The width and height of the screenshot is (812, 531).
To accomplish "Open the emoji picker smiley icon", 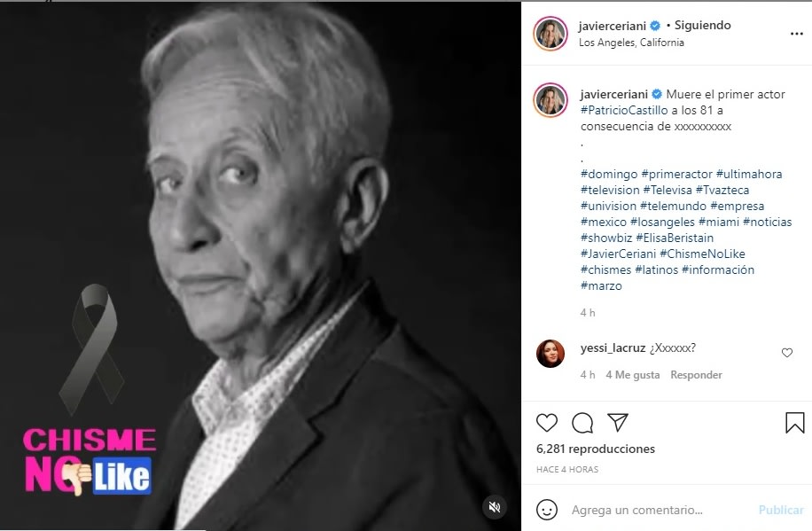I will [548, 510].
